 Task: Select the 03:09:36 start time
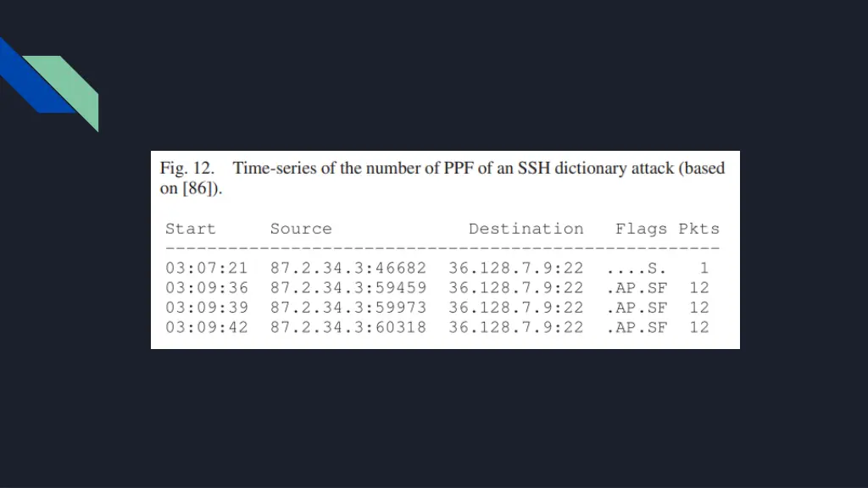pos(207,288)
